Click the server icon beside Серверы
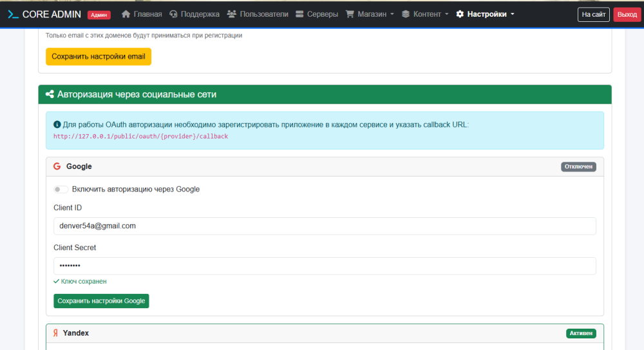The image size is (644, 350). (300, 14)
